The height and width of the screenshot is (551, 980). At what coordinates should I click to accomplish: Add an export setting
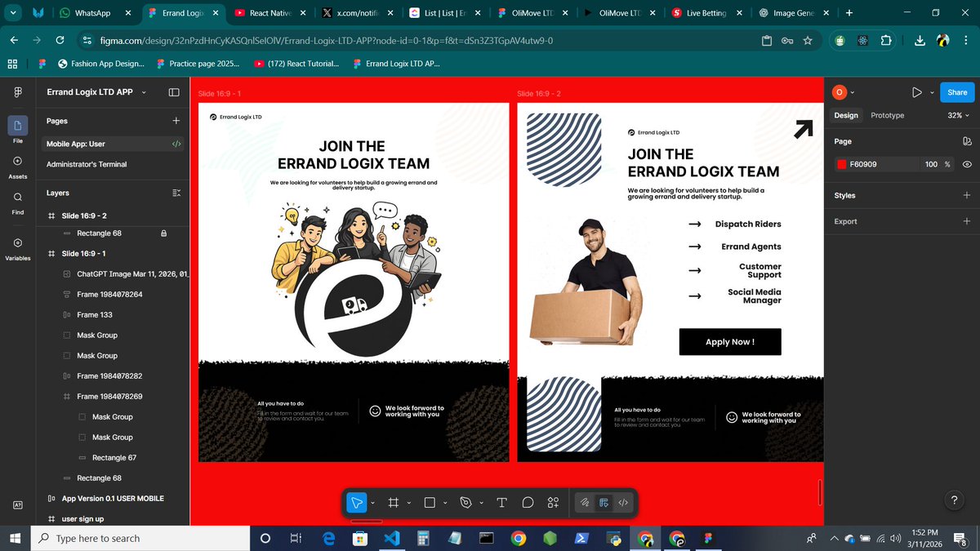967,221
